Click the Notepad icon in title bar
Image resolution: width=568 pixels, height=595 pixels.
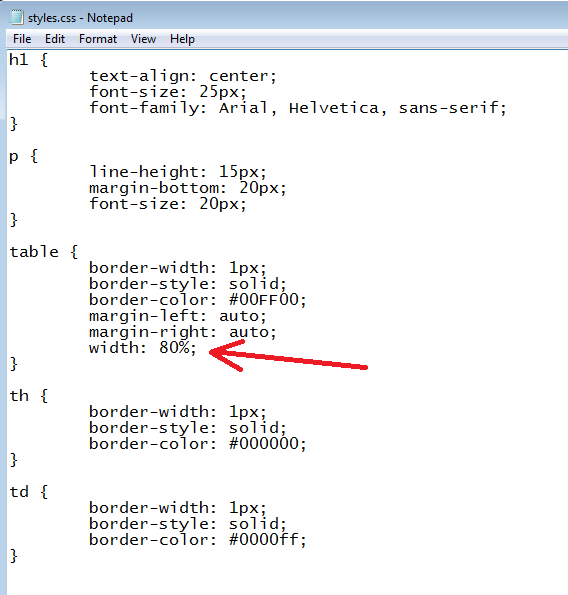(17, 17)
